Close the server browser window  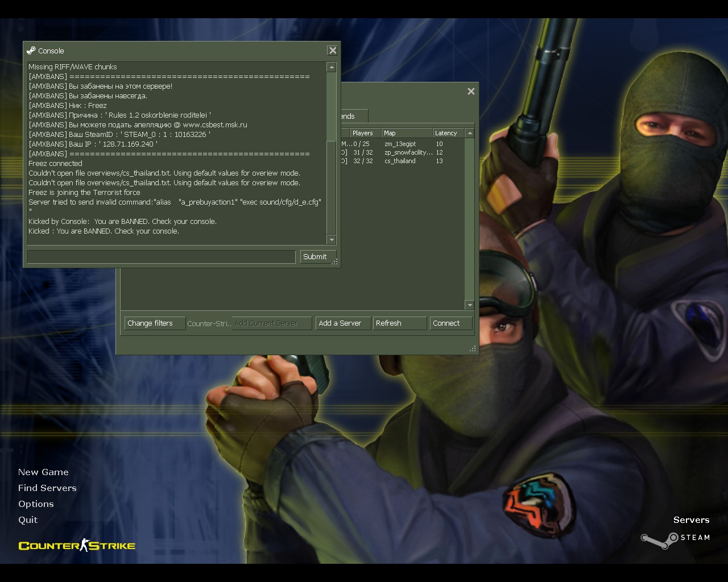(x=471, y=91)
